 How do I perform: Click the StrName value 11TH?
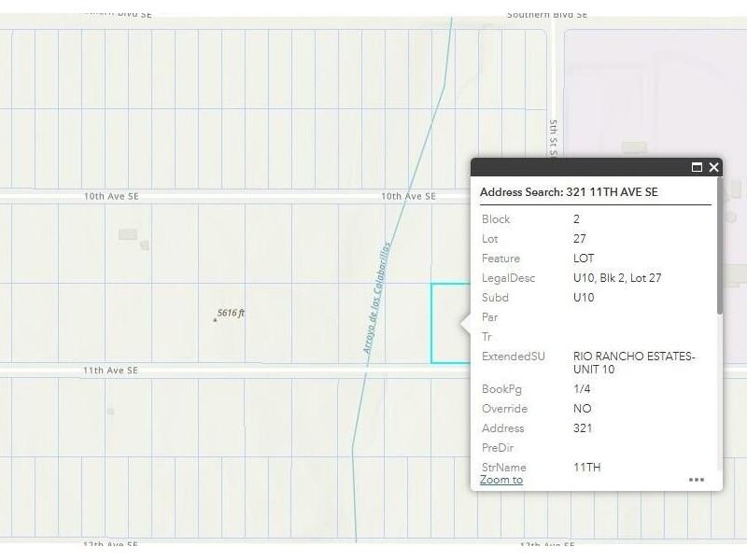[587, 468]
